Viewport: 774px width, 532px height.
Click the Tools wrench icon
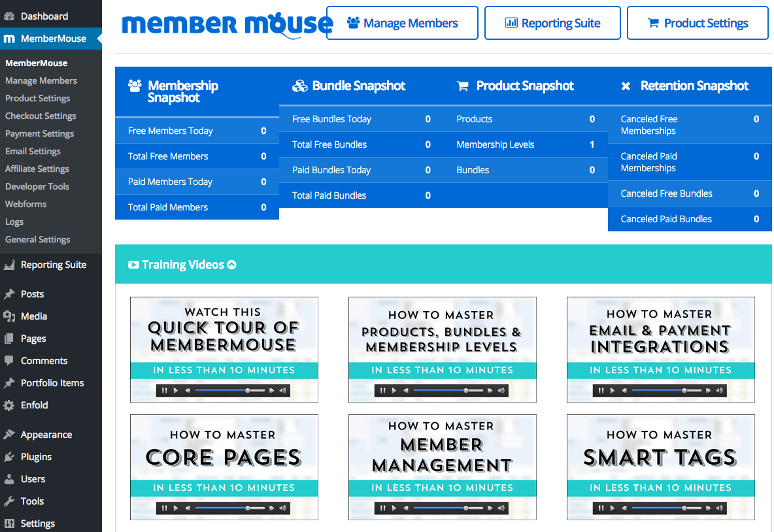pyautogui.click(x=9, y=501)
